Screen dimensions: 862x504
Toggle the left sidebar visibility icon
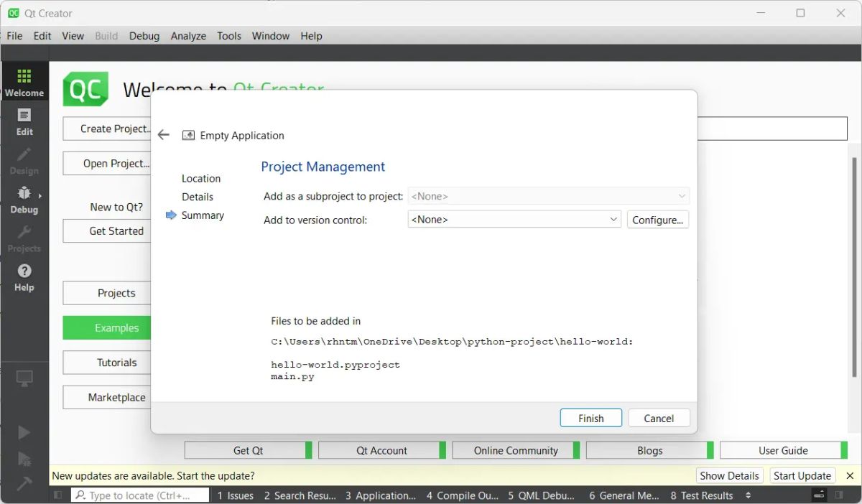[58, 495]
